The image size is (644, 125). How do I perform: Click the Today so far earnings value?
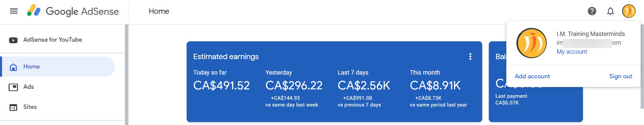click(222, 85)
